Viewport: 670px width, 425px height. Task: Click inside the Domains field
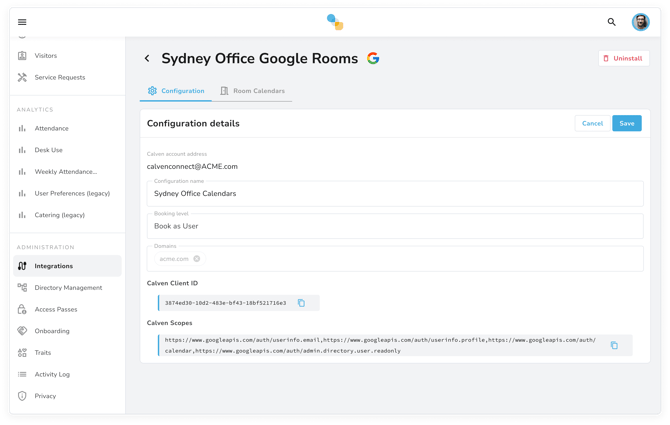pos(395,258)
